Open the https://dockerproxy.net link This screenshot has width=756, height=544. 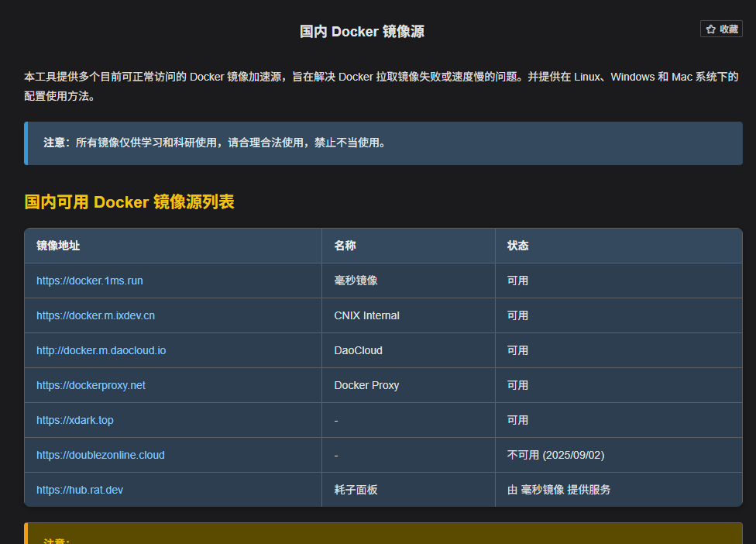tap(91, 385)
